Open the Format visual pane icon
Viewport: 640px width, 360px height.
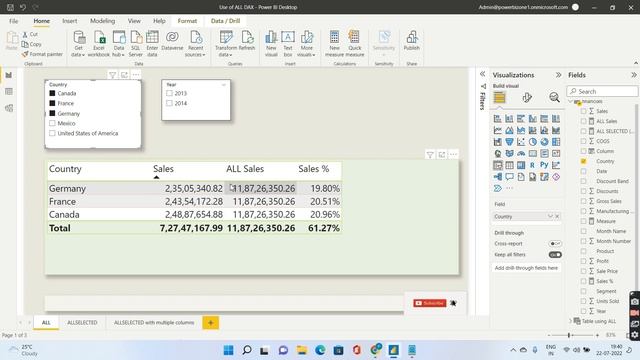click(527, 98)
